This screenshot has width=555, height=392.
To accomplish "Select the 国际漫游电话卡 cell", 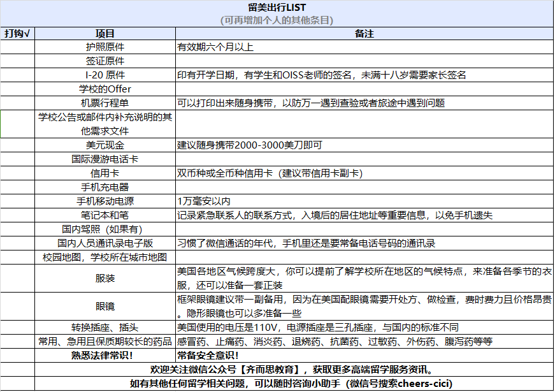I will [x=105, y=159].
